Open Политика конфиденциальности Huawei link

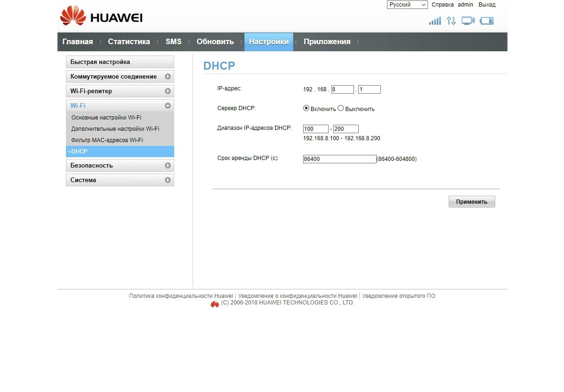[x=181, y=296]
